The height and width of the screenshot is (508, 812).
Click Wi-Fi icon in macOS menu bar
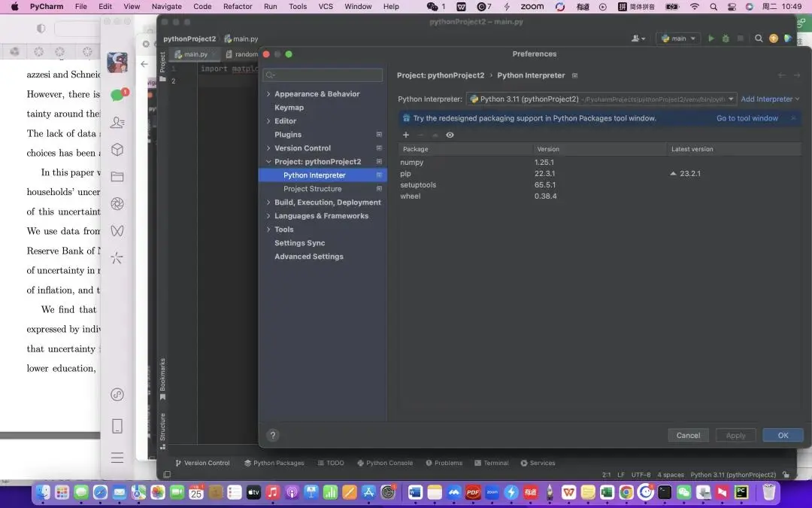click(695, 7)
